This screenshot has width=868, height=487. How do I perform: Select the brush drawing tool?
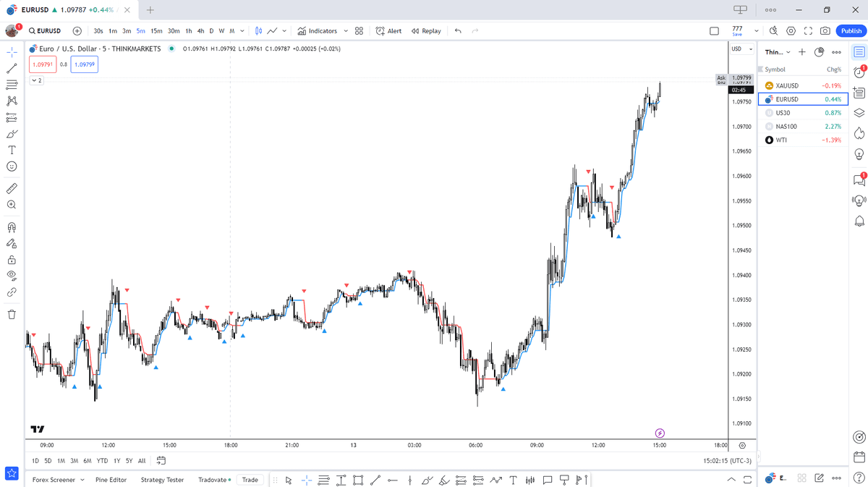[12, 134]
